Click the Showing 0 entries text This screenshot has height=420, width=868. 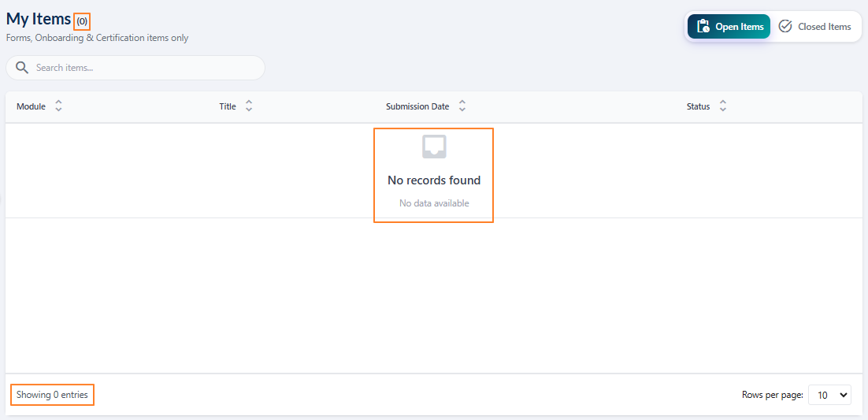[52, 395]
